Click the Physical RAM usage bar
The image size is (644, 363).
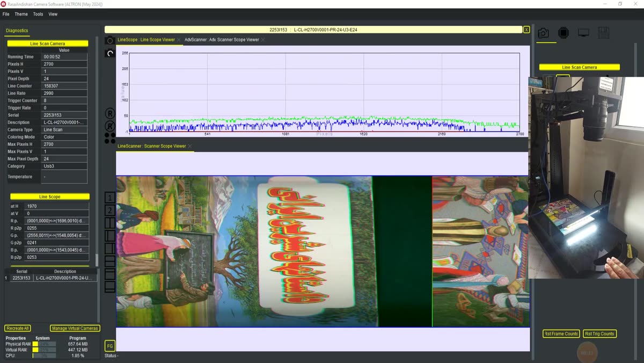pos(44,344)
